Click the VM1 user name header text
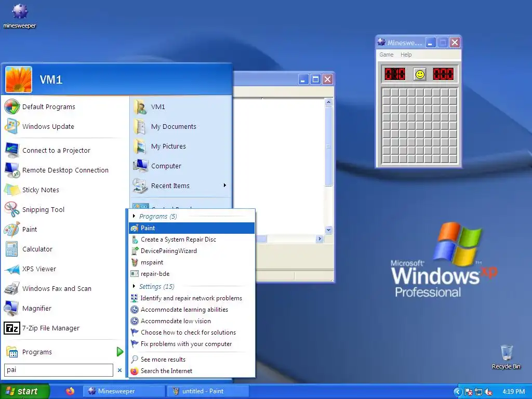Image resolution: width=532 pixels, height=399 pixels. click(51, 79)
